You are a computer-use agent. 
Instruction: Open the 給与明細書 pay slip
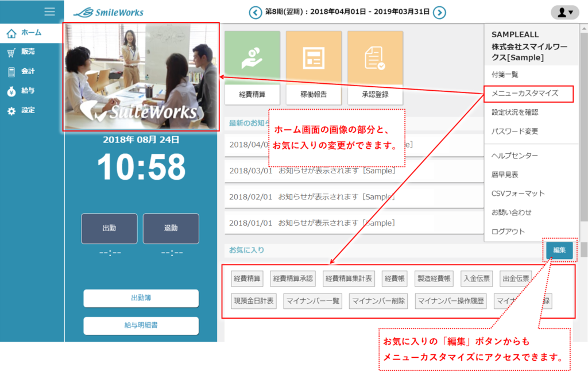click(x=141, y=326)
